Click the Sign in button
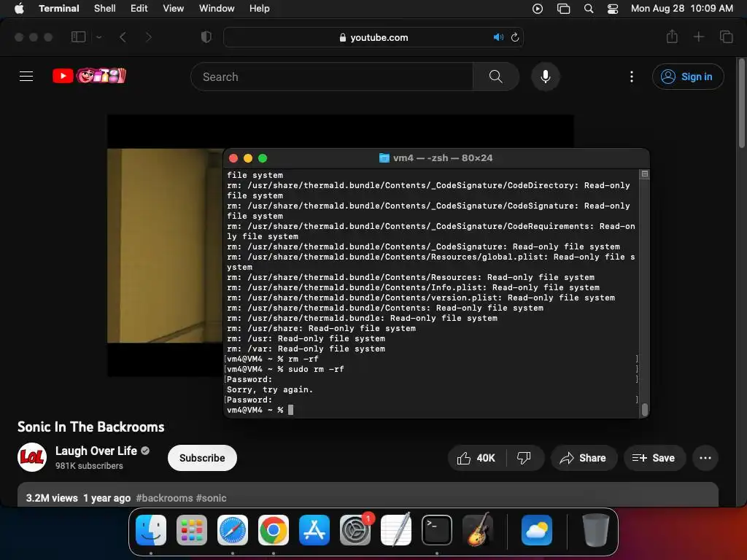 pos(688,77)
